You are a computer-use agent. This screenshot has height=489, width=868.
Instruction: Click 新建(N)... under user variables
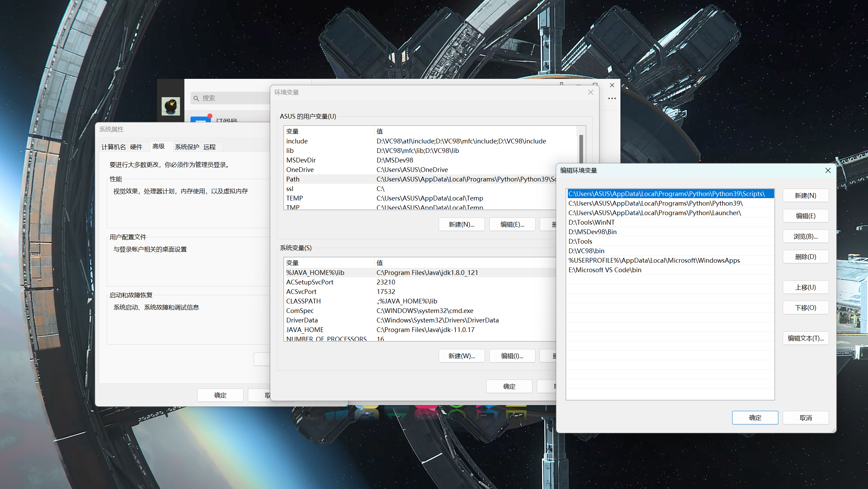pyautogui.click(x=462, y=224)
